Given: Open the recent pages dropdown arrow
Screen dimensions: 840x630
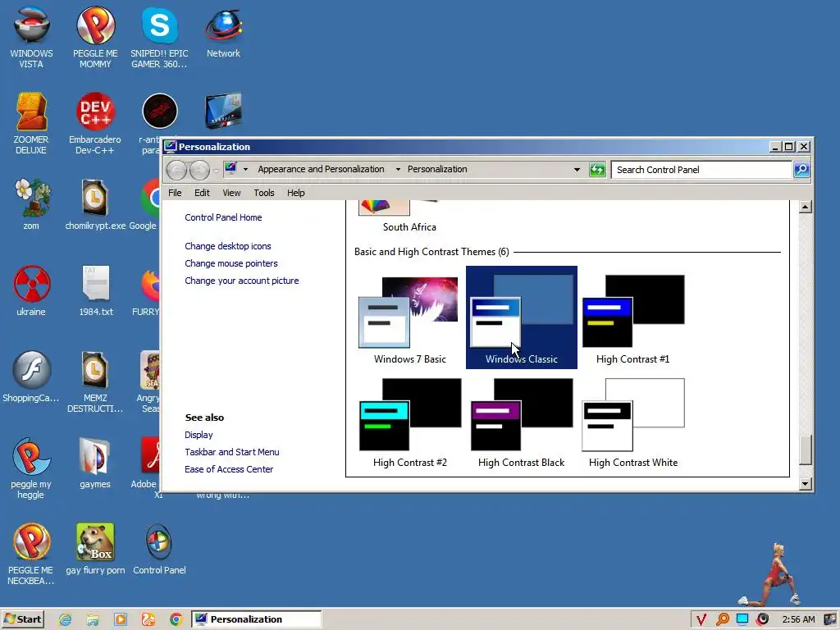Looking at the screenshot, I should [x=216, y=171].
